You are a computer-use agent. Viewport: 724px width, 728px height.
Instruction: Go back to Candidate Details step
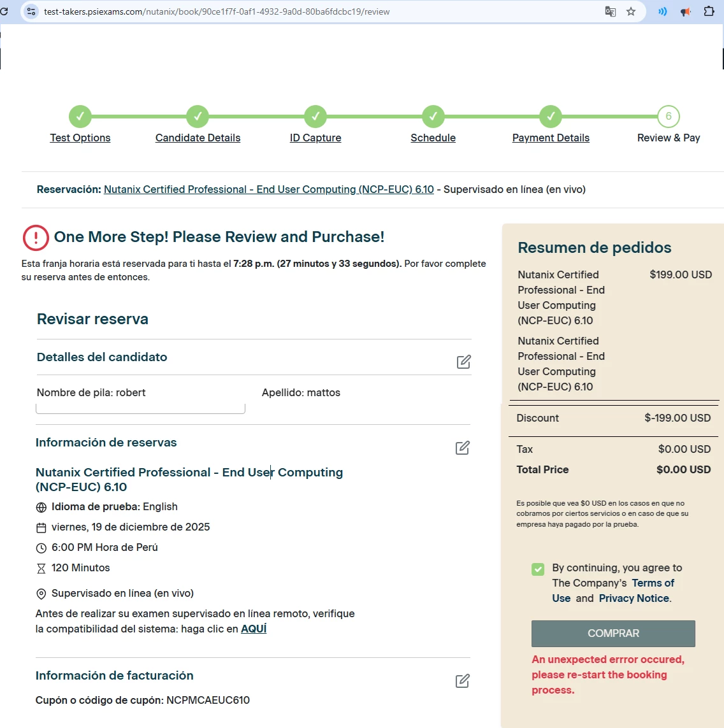[198, 138]
